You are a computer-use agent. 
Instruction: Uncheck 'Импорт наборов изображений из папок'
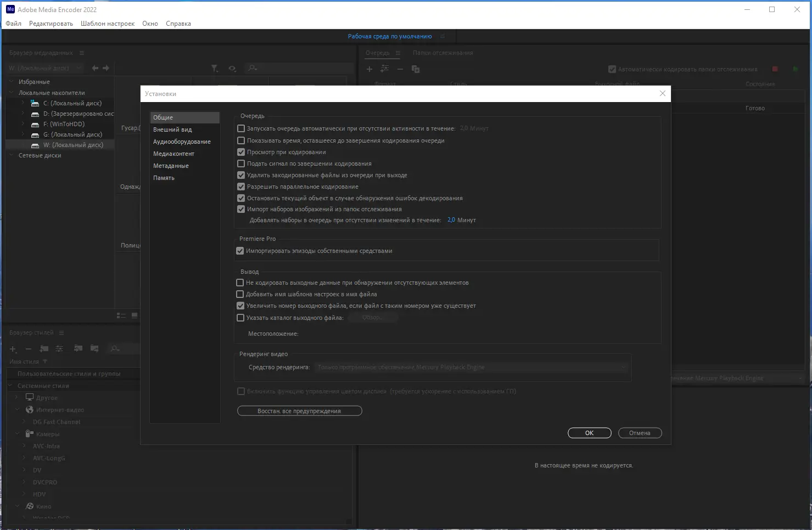click(241, 209)
